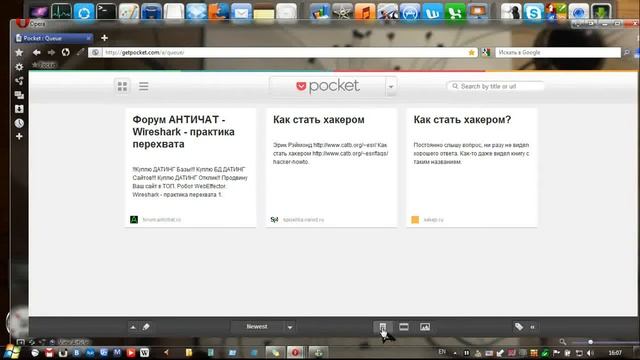Go forward to the next page

pyautogui.click(x=51, y=52)
